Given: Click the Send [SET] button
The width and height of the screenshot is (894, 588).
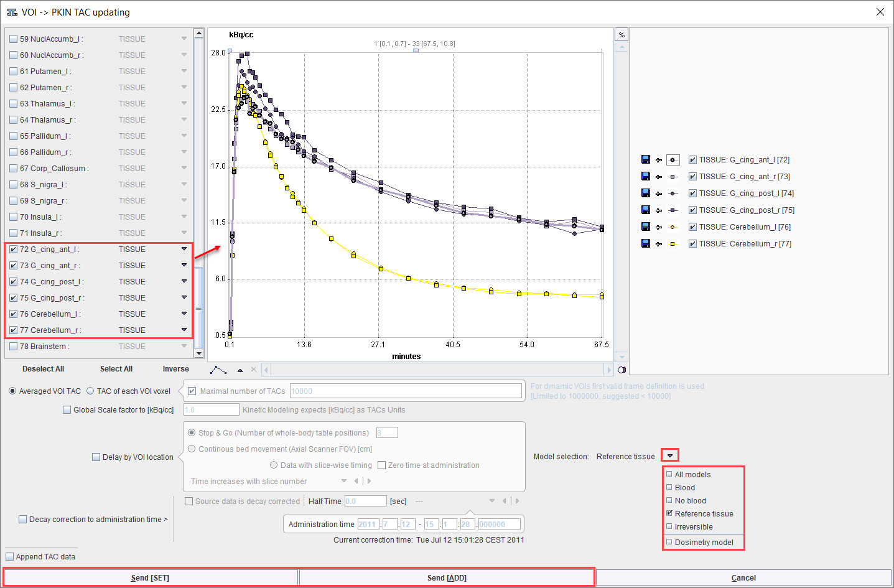Looking at the screenshot, I should tap(150, 578).
